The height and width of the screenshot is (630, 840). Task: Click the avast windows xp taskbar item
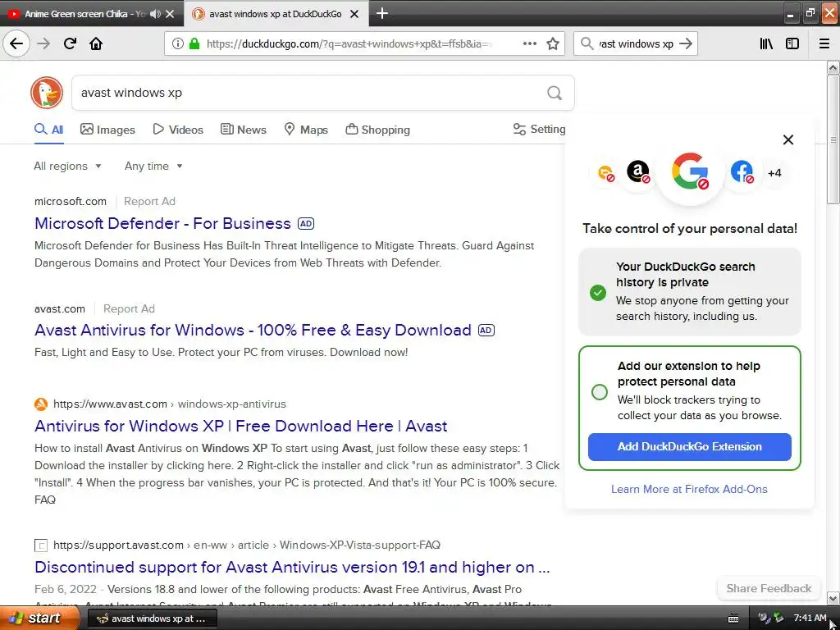pyautogui.click(x=152, y=619)
